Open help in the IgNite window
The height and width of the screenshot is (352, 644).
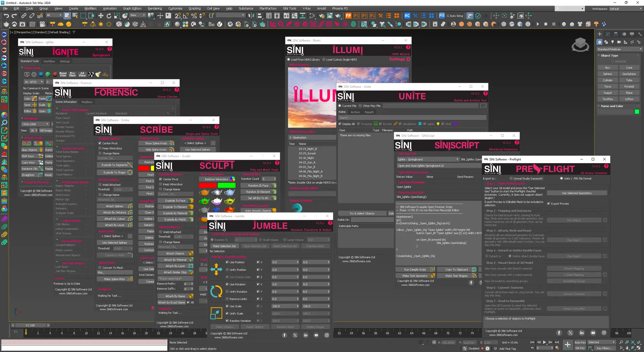(109, 49)
